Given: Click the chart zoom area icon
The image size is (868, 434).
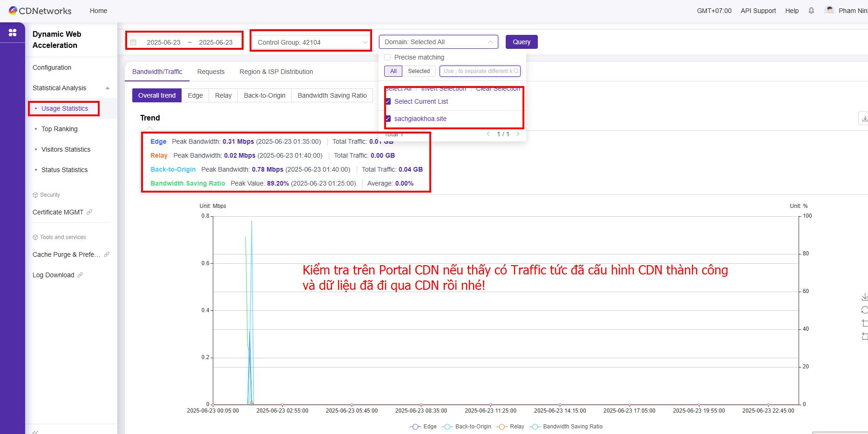Looking at the screenshot, I should [864, 323].
